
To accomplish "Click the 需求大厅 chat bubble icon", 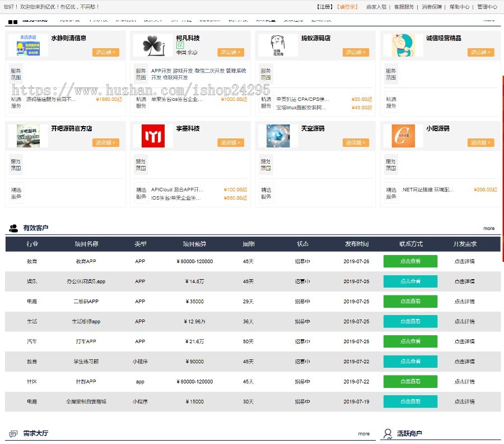I will (x=13, y=434).
